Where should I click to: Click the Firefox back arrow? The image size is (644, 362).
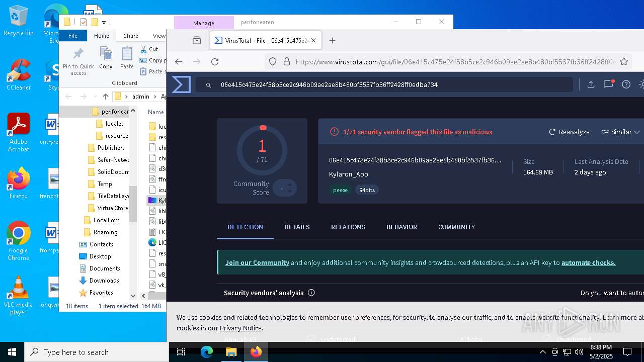[x=179, y=61]
